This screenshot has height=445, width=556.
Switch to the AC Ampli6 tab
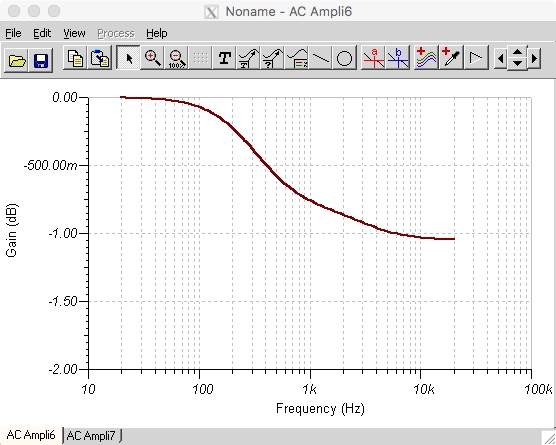(31, 435)
